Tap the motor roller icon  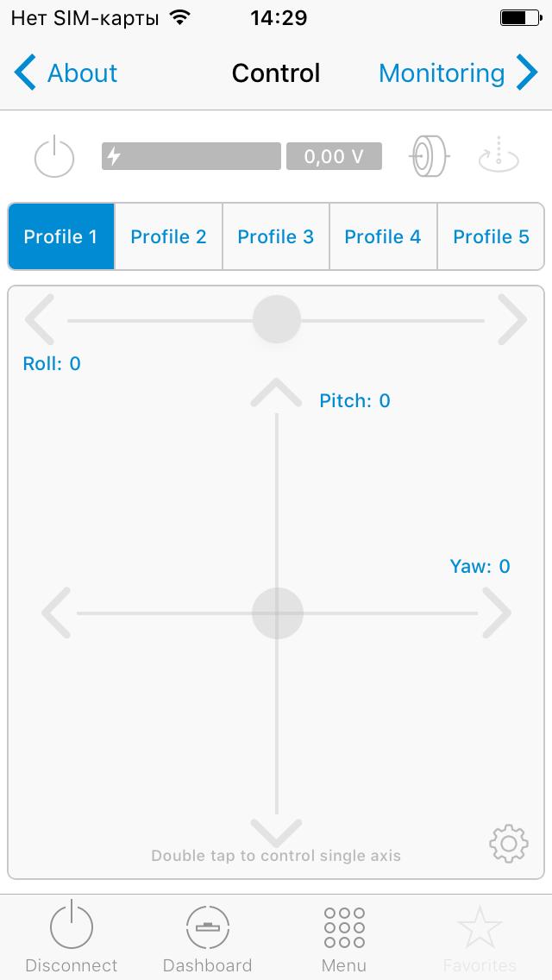coord(429,157)
